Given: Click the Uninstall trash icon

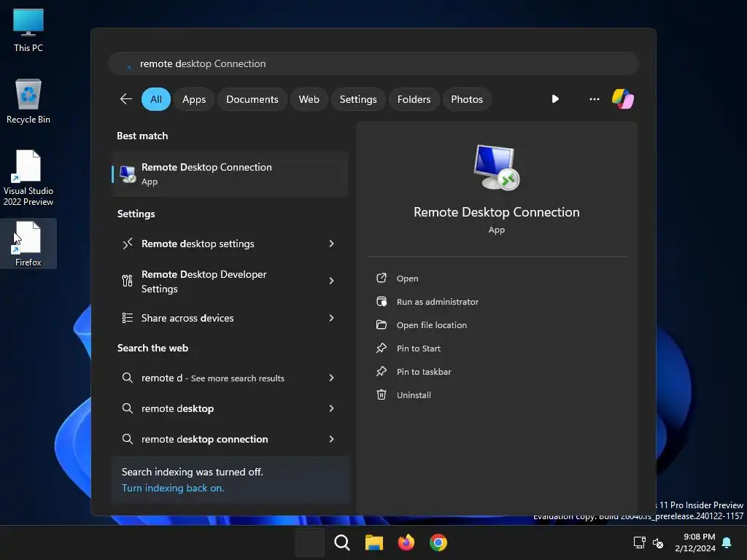Looking at the screenshot, I should (x=381, y=394).
